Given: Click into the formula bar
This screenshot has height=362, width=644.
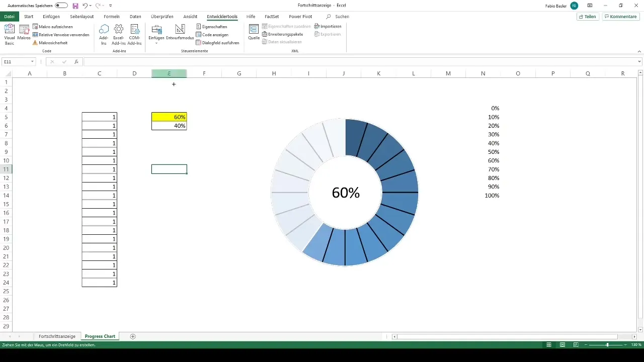Looking at the screenshot, I should [x=360, y=62].
